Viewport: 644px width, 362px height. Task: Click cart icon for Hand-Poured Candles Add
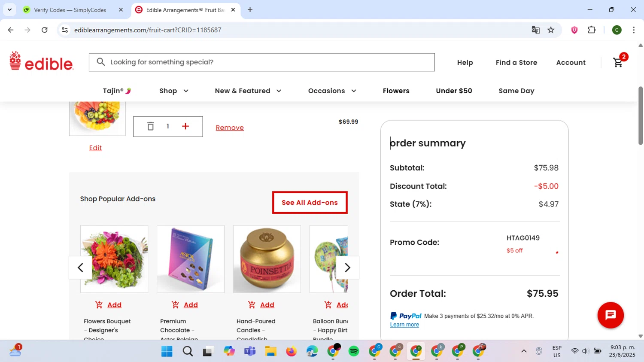point(252,305)
